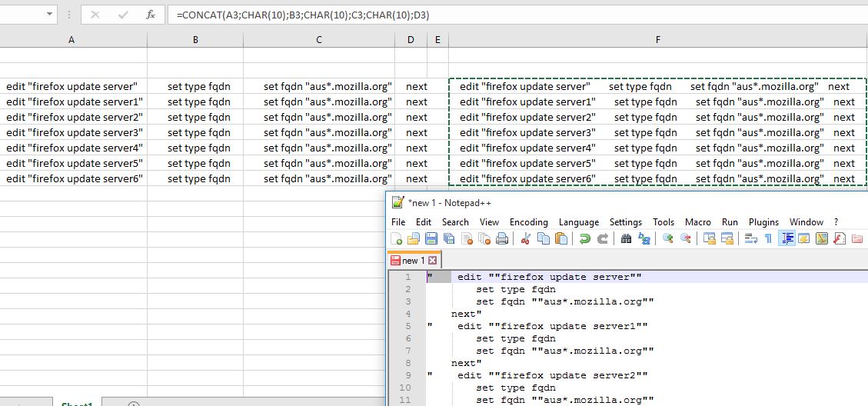Select Excel column C header
Image resolution: width=868 pixels, height=406 pixels.
(319, 40)
